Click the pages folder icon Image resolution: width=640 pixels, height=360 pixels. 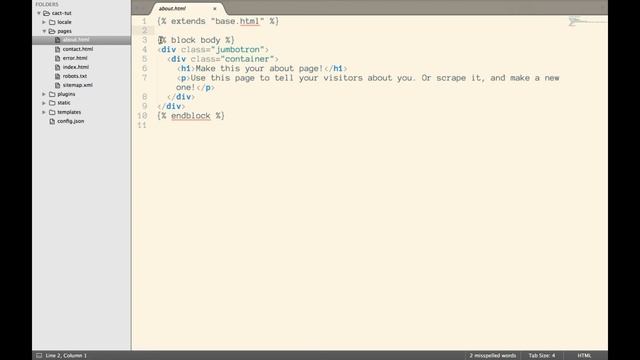coord(52,31)
